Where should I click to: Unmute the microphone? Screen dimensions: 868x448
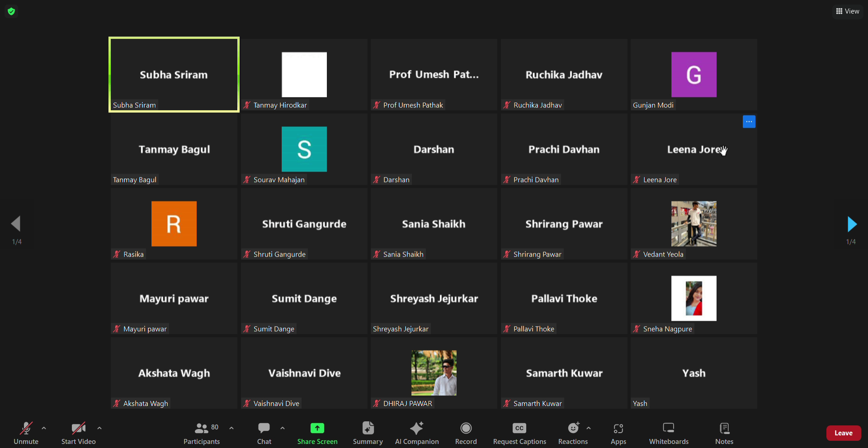[x=26, y=433]
